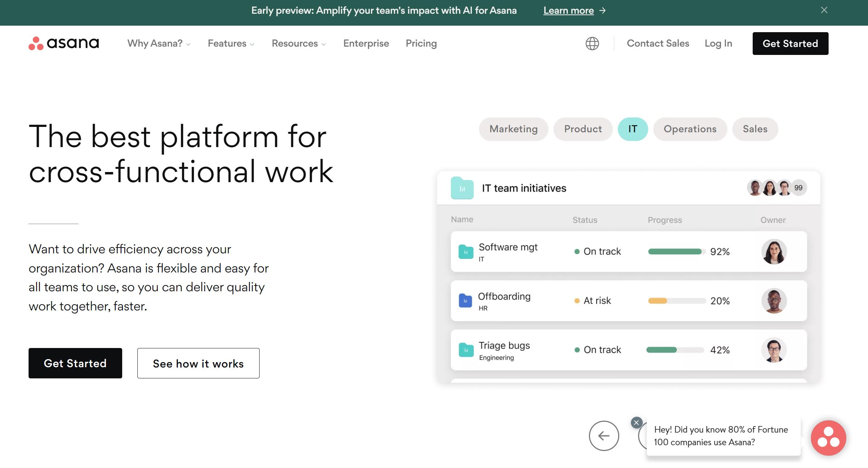The image size is (868, 468).
Task: Expand the Why Asana? menu
Action: [x=159, y=43]
